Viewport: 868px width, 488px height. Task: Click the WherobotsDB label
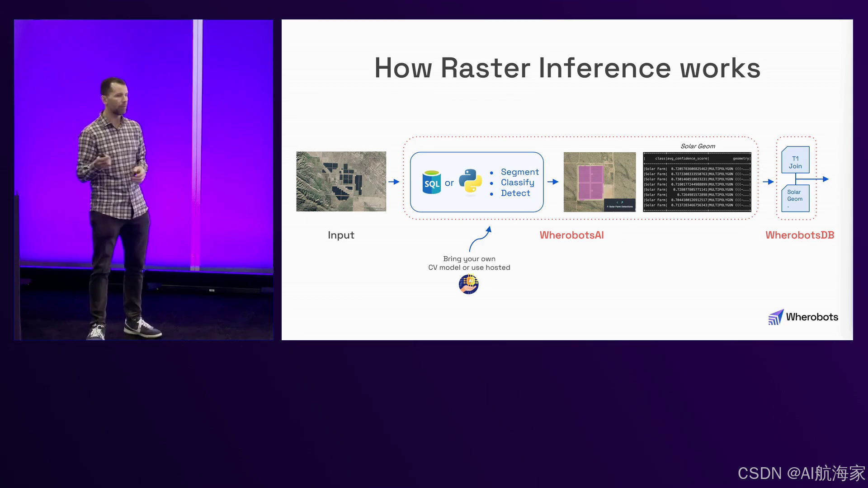coord(799,235)
